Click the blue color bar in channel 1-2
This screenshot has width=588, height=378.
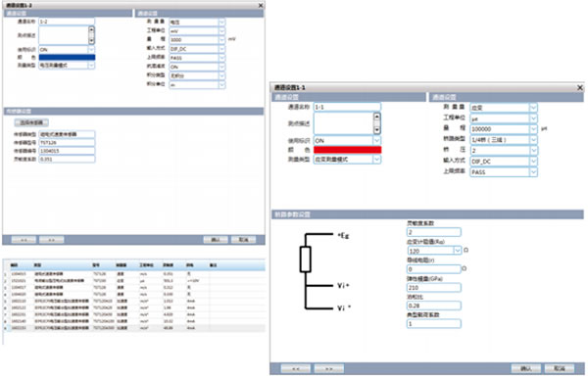[67, 58]
